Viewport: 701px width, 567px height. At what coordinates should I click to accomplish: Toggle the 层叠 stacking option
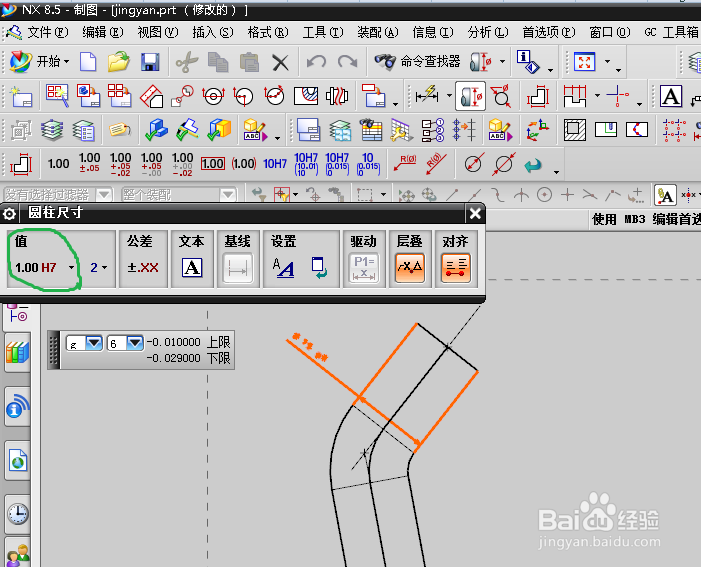pos(410,268)
